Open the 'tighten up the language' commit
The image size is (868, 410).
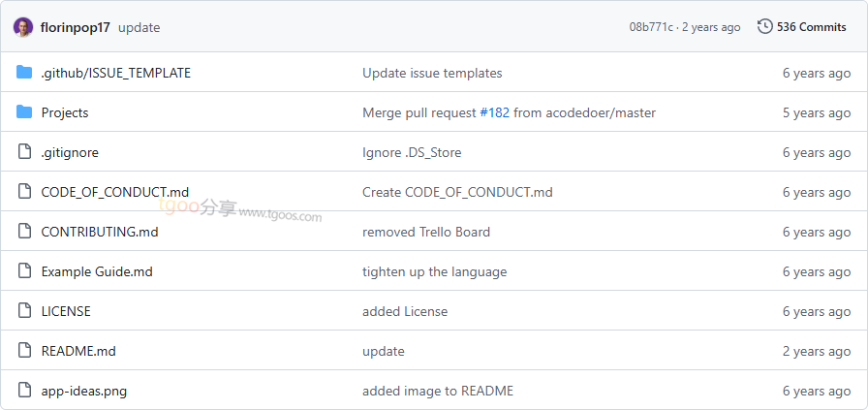tap(434, 271)
